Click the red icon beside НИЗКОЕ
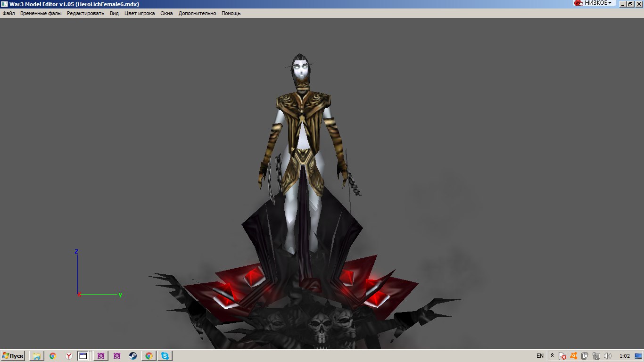Screen dimensions: 644x362 click(x=578, y=3)
